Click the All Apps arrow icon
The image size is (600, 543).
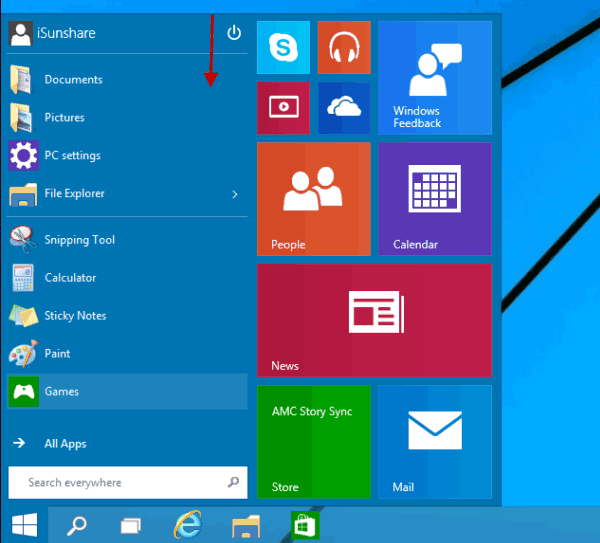pos(19,443)
